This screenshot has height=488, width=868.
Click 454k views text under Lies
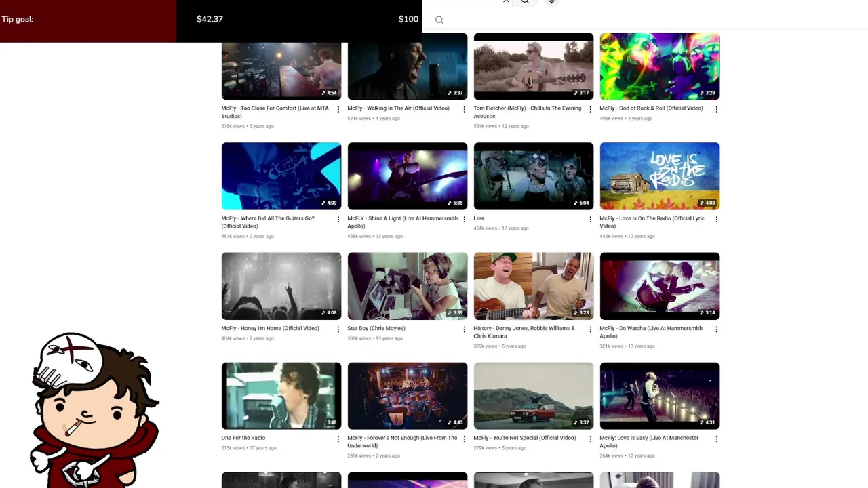point(485,228)
